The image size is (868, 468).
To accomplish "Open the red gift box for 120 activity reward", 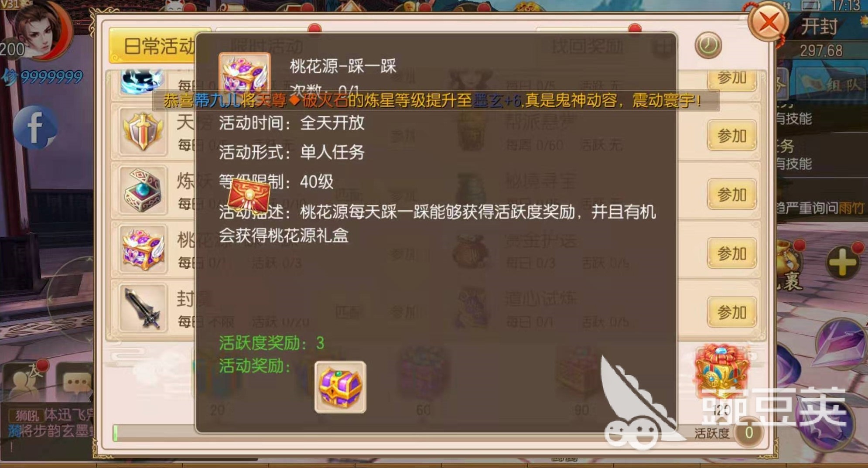I will click(722, 371).
